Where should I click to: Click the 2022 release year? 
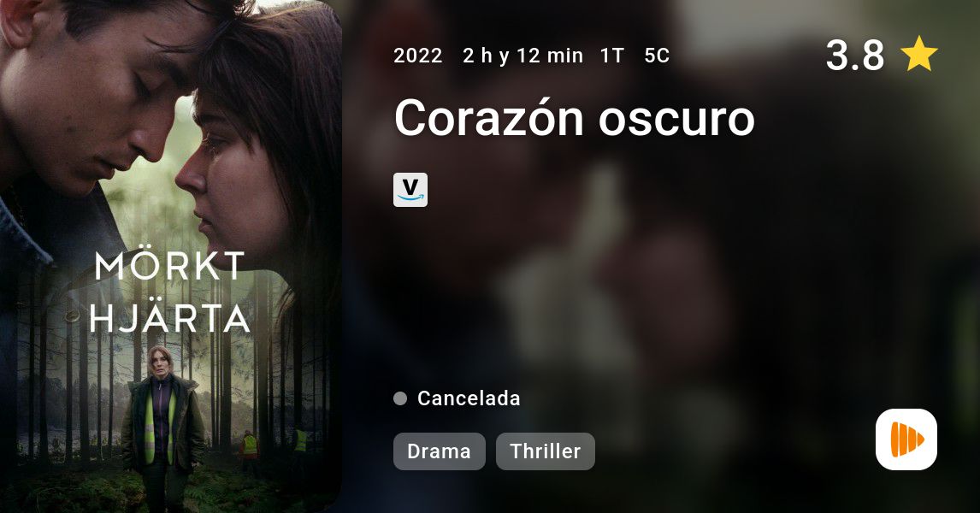(x=418, y=56)
